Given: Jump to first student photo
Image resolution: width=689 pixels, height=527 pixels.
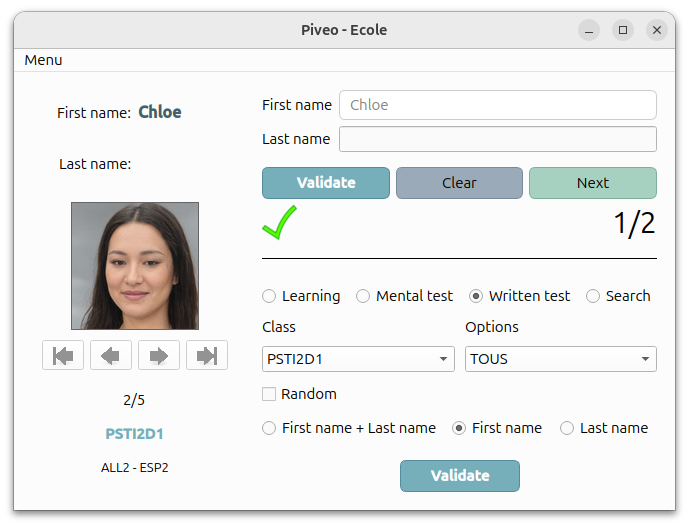Looking at the screenshot, I should 63,355.
